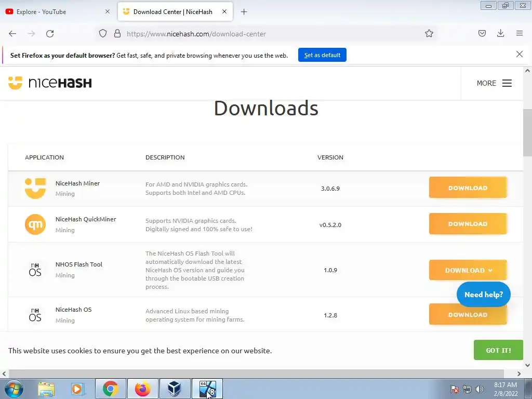Click the Downloads page heading
Viewport: 532px width, 399px height.
pos(267,108)
